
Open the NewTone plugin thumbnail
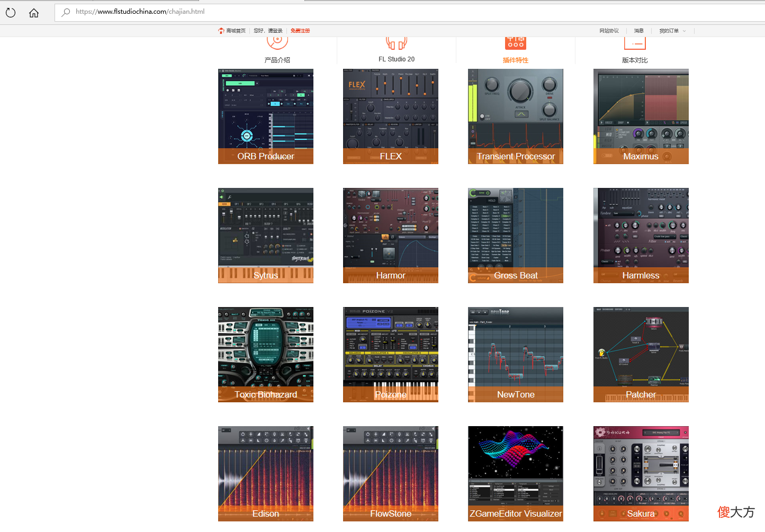click(516, 355)
